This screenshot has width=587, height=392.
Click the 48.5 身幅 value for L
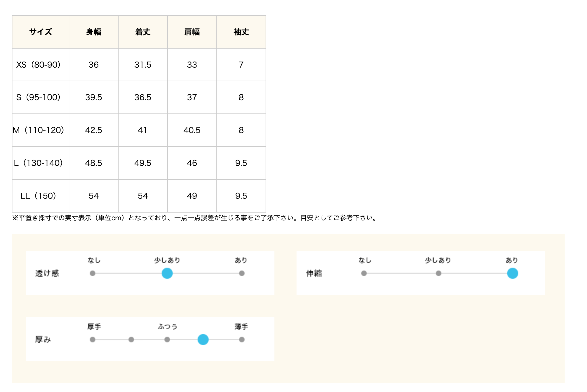(94, 163)
